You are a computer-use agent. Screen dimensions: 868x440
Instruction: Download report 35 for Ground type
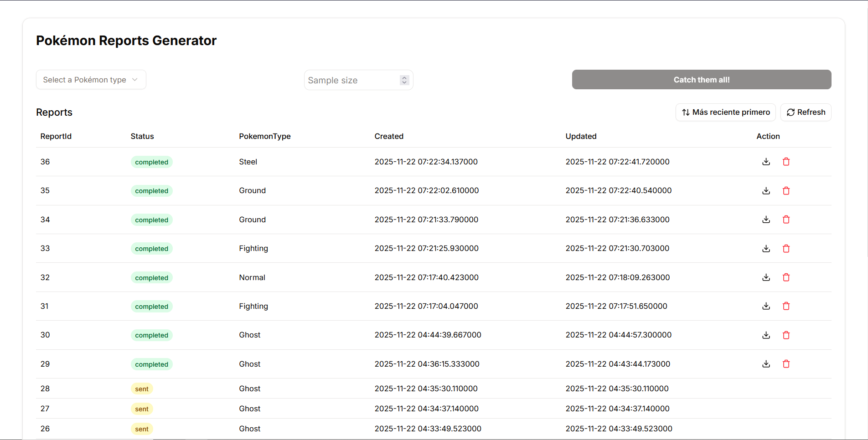point(766,191)
